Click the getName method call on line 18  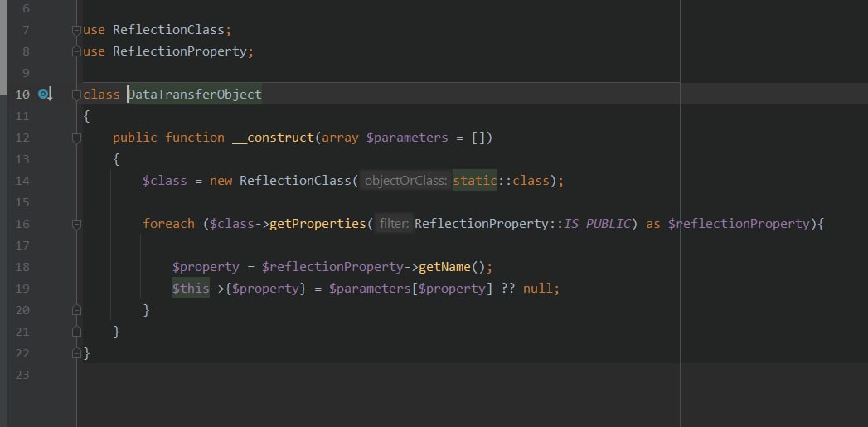[x=444, y=267]
